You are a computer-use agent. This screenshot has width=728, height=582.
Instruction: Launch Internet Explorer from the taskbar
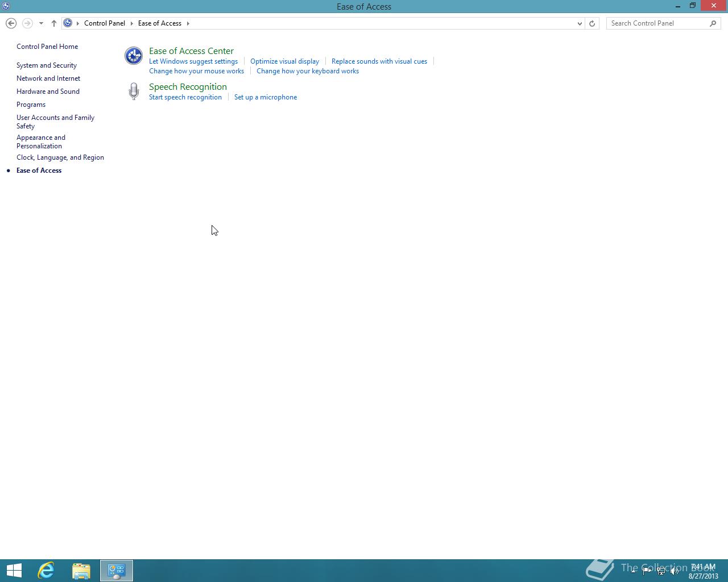coord(46,571)
